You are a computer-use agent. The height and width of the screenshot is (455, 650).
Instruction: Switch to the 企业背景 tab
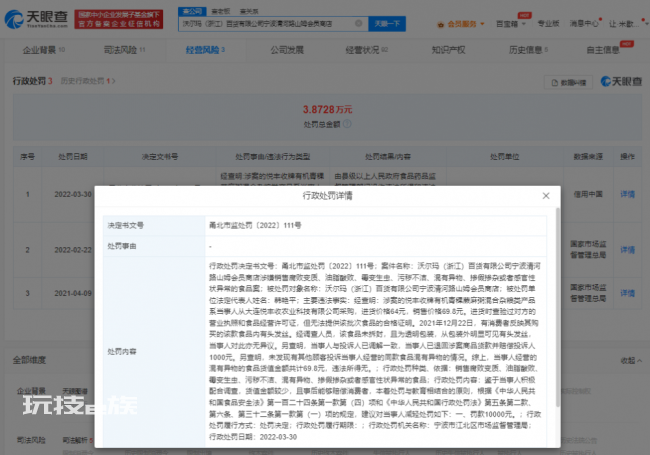pos(44,50)
